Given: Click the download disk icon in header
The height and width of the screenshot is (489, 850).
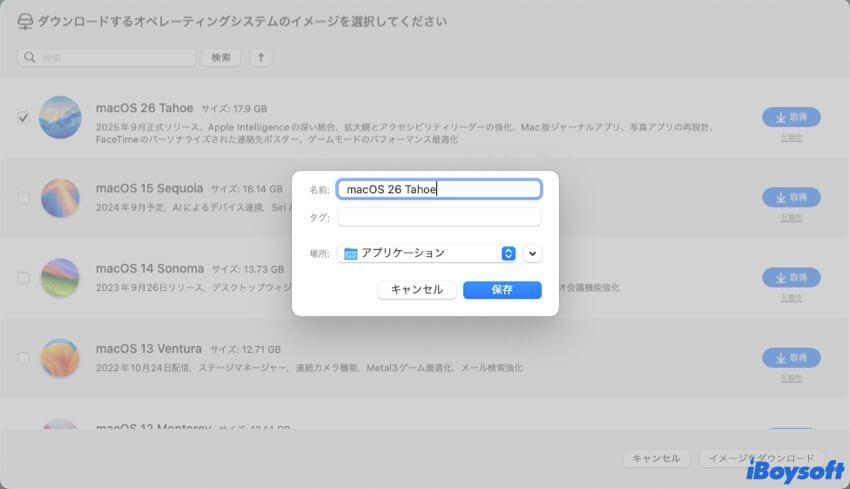Looking at the screenshot, I should click(x=25, y=22).
